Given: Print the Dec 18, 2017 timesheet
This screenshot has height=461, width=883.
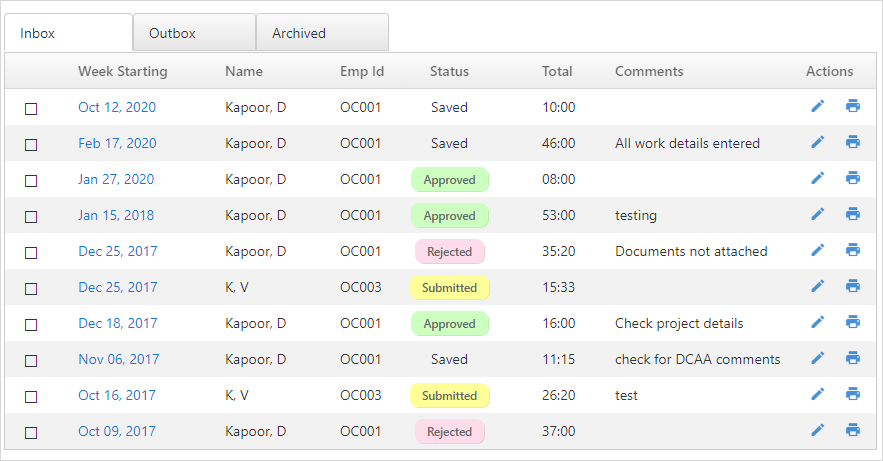Looking at the screenshot, I should (853, 322).
